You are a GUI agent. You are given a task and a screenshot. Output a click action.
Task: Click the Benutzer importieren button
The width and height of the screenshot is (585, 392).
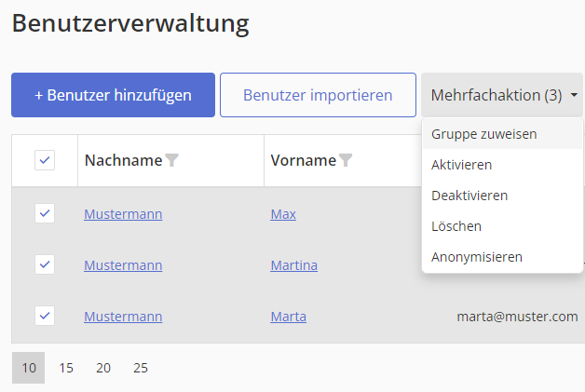[318, 95]
